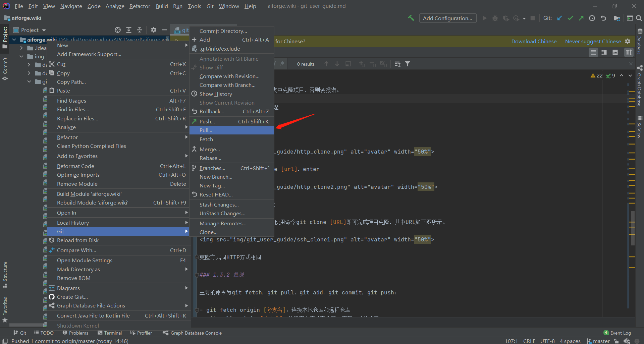Switch to preview-only view mode
Screen dimensions: 644x344
click(x=615, y=52)
